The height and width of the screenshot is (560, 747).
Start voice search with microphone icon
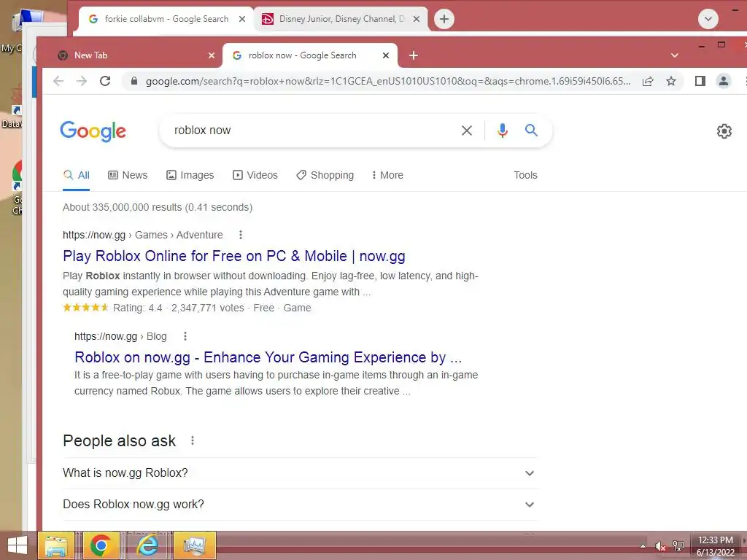(x=502, y=131)
